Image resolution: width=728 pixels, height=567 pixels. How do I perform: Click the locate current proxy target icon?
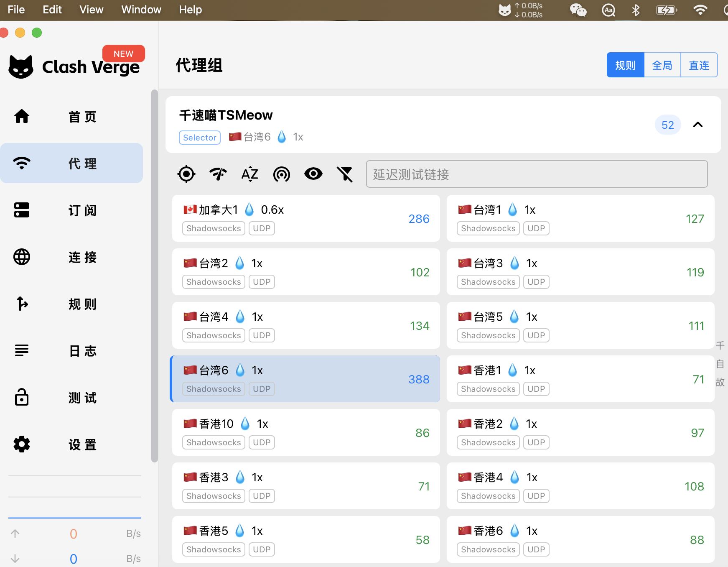coord(186,174)
